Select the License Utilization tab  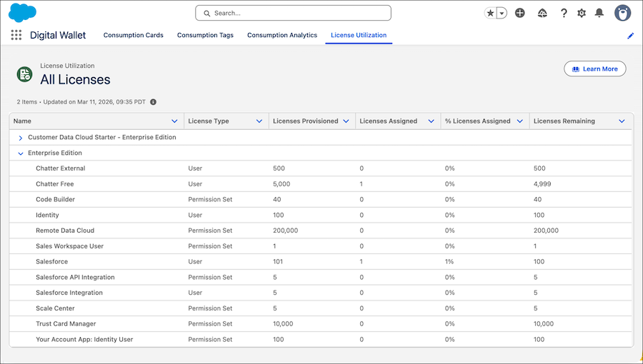point(359,35)
